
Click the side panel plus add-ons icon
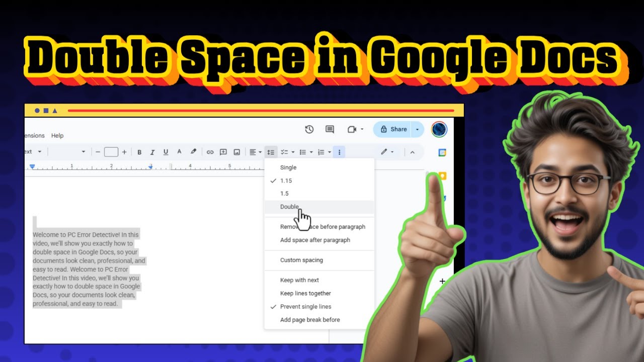click(442, 281)
